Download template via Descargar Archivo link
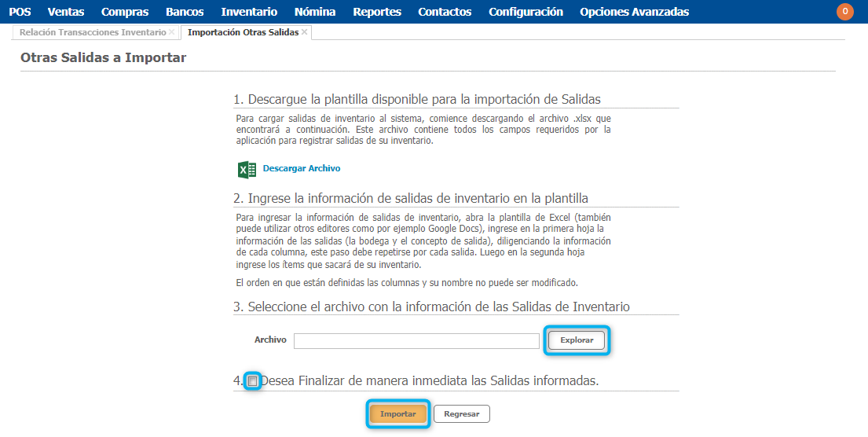Image resolution: width=868 pixels, height=437 pixels. [x=302, y=169]
